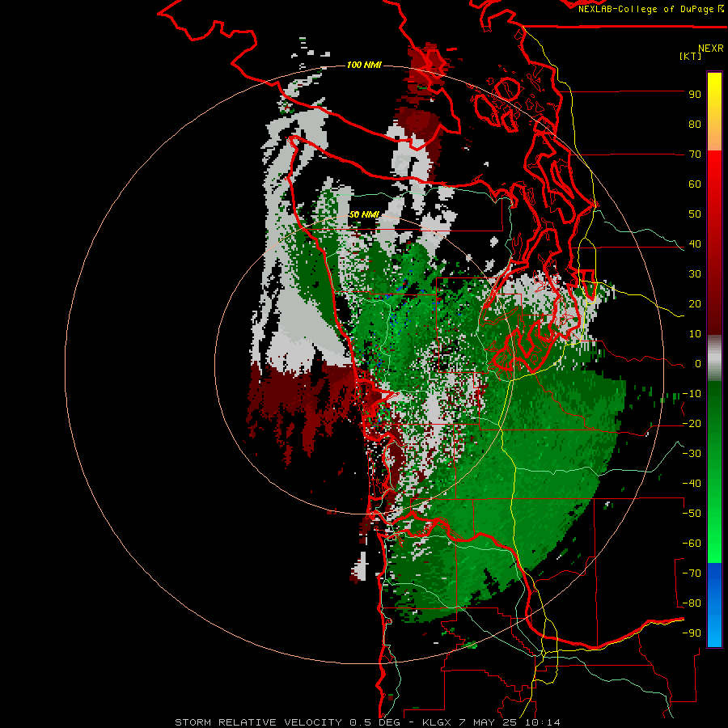728x728 pixels.
Task: Click the "10:14" timestamp in the caption
Action: [x=542, y=722]
